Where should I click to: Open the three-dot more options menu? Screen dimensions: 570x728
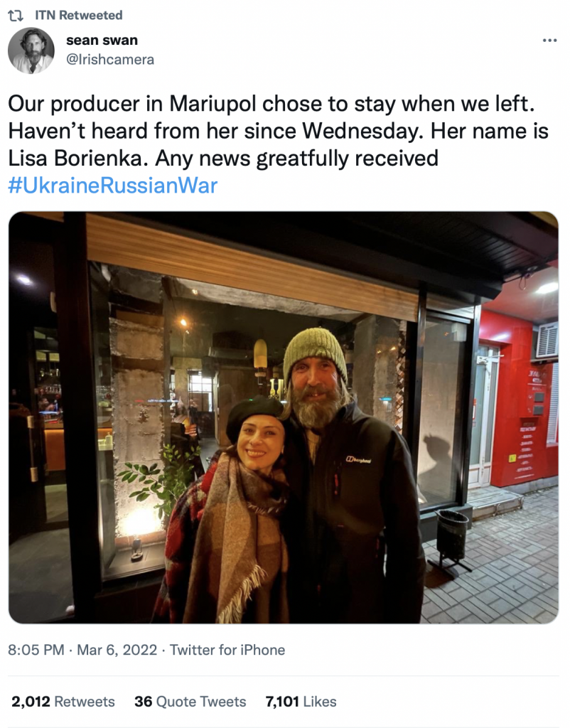point(549,41)
